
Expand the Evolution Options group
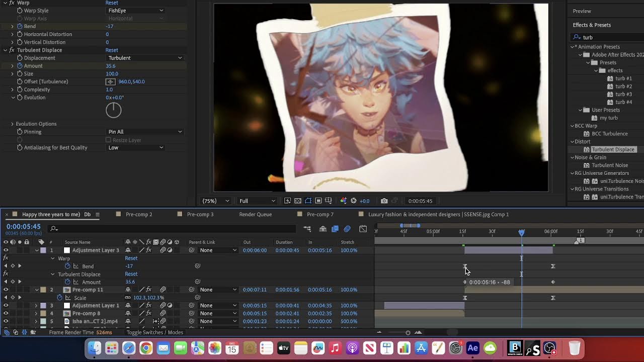tap(12, 124)
